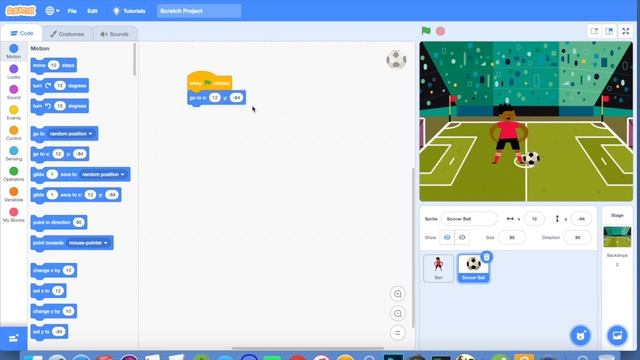The height and width of the screenshot is (360, 640).
Task: Show the sprite with the eye button
Action: point(447,238)
